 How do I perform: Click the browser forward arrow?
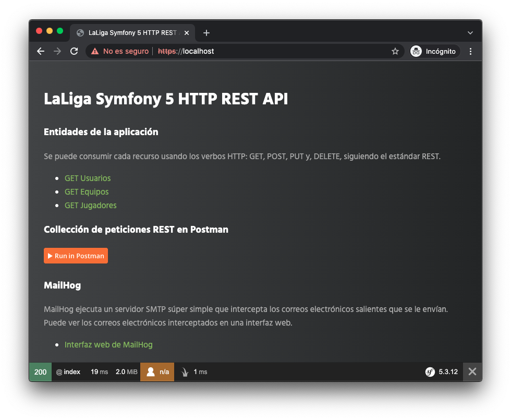[x=57, y=51]
